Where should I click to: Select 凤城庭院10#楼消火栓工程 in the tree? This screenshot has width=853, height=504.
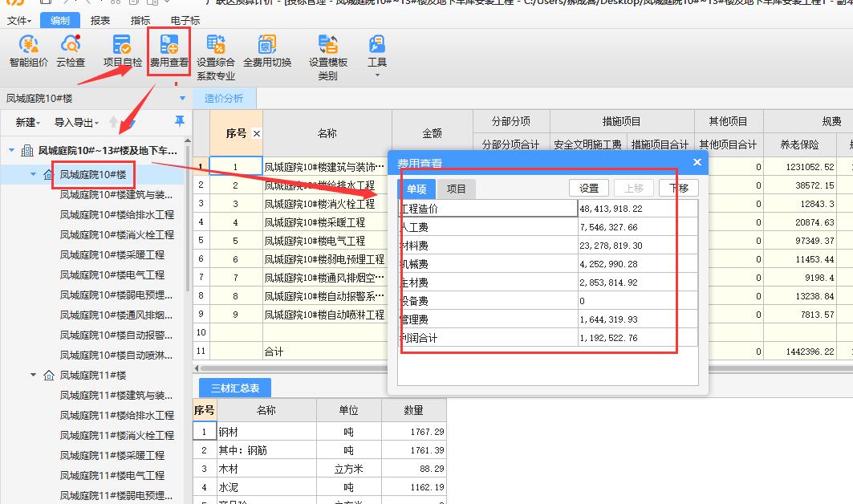point(117,234)
